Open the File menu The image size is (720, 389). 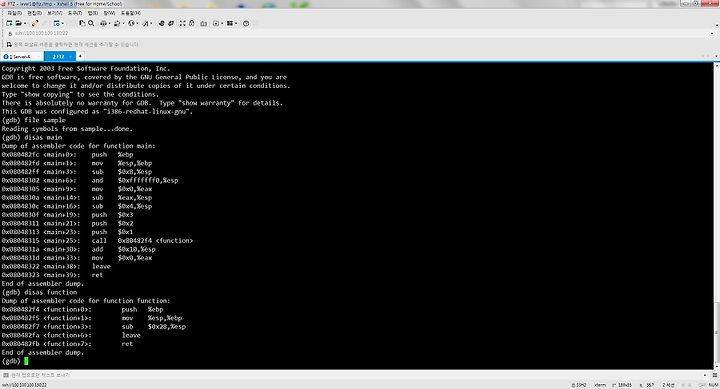tap(14, 13)
